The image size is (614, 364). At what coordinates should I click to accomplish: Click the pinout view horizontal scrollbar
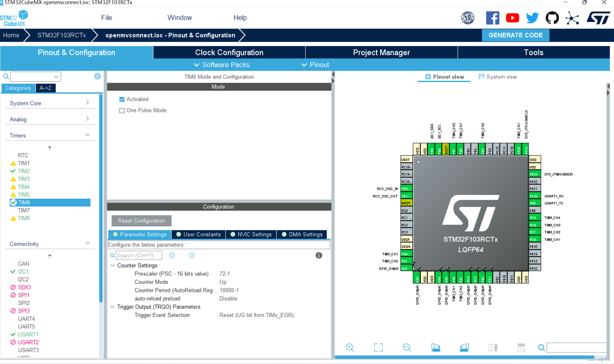click(x=464, y=357)
